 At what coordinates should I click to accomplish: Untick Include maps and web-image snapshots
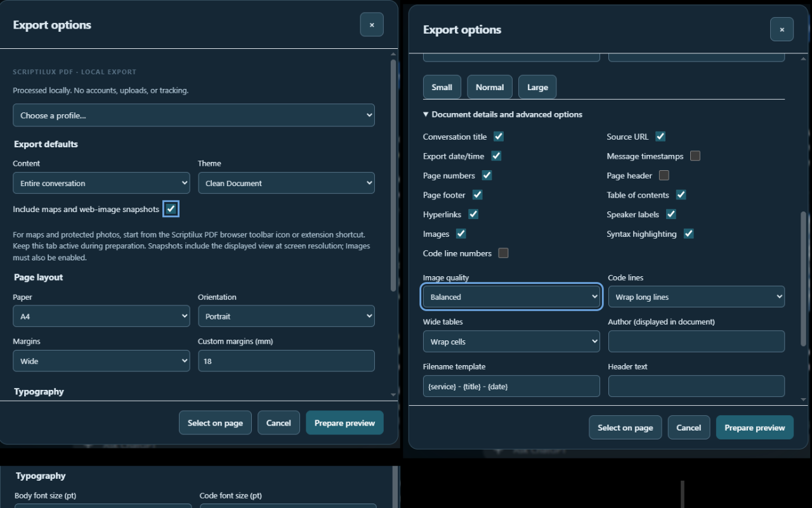point(171,209)
